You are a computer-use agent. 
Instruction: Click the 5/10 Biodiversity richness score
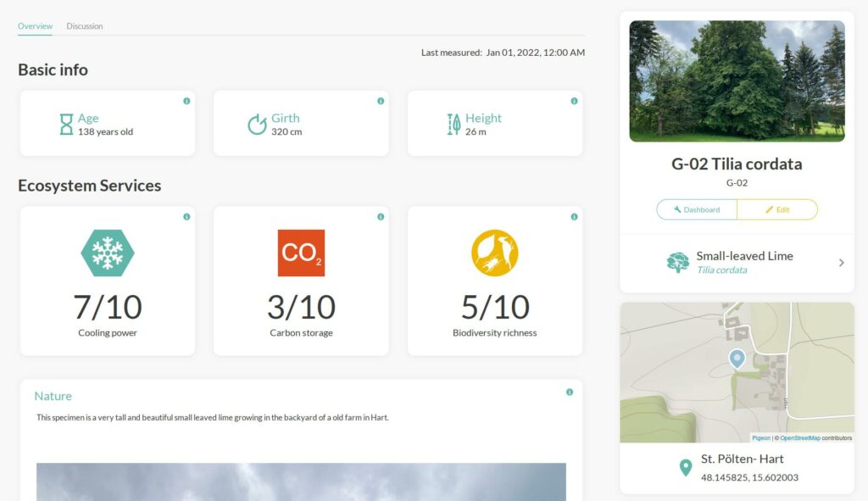click(495, 307)
